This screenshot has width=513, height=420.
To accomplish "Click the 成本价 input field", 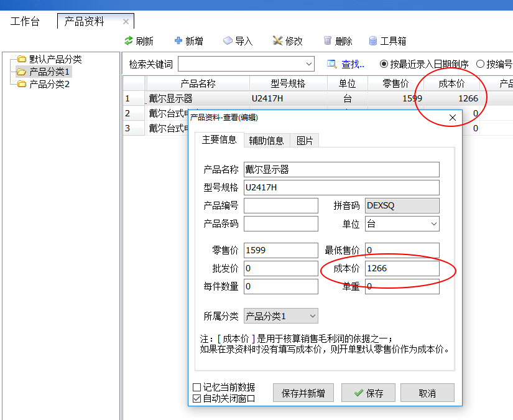I will coord(402,268).
